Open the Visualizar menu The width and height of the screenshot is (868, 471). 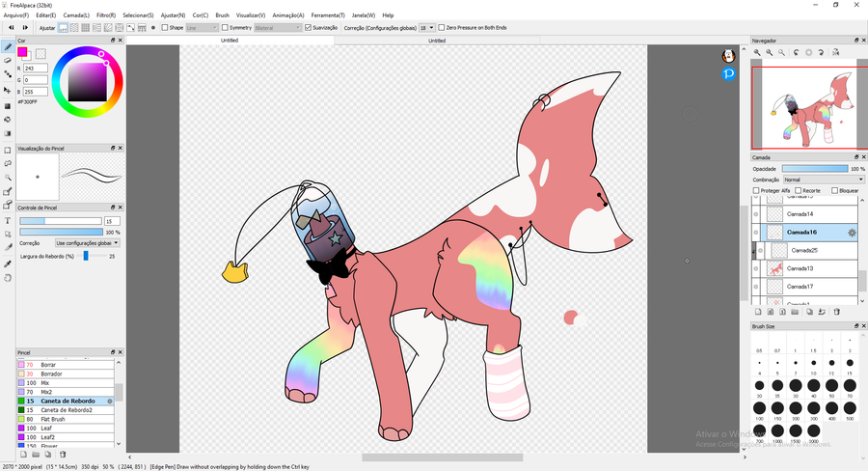[250, 15]
